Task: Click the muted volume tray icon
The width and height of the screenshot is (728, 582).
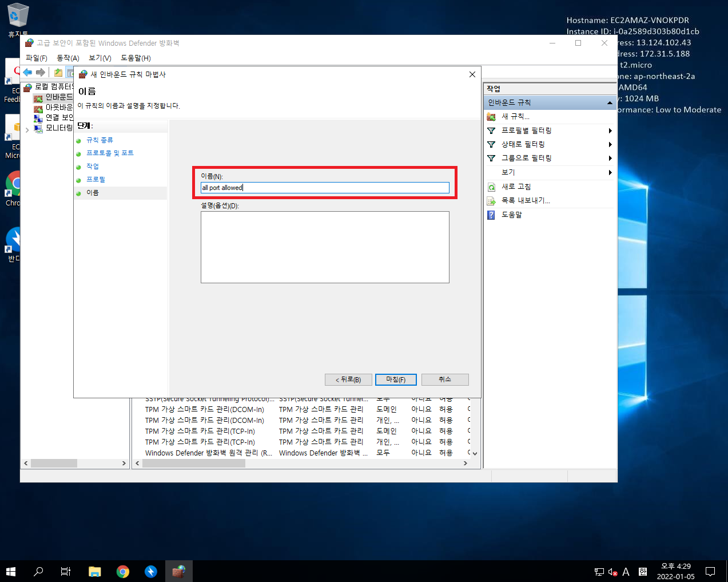Action: [612, 572]
